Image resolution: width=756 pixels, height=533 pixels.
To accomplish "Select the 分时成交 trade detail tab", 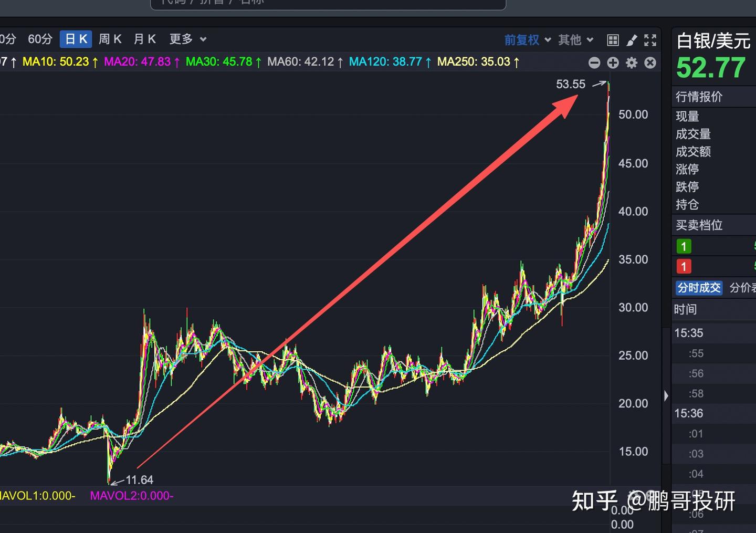I will point(699,288).
